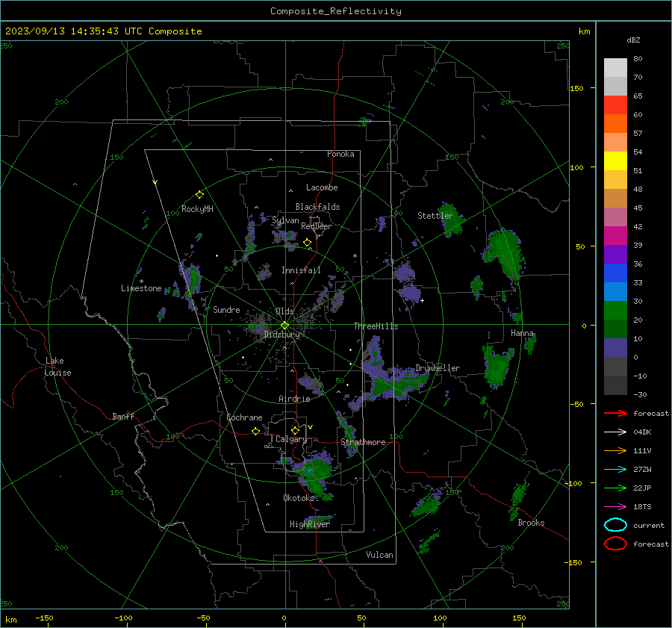Click the cyan 27ZW arrow icon
The width and height of the screenshot is (672, 628).
(615, 470)
